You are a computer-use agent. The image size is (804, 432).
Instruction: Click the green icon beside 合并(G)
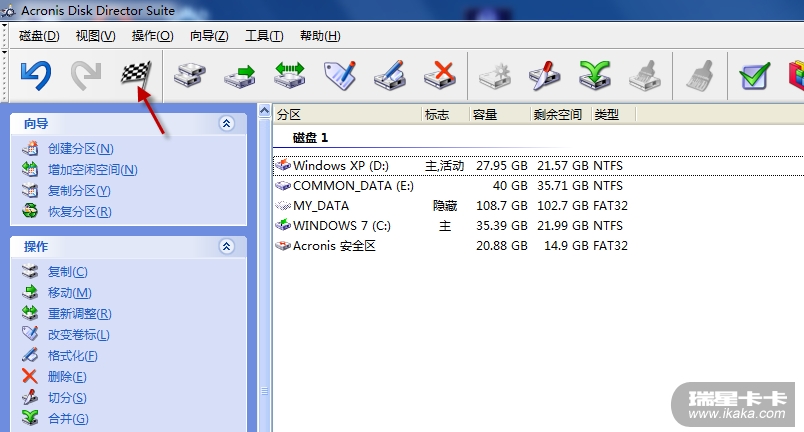tap(30, 418)
